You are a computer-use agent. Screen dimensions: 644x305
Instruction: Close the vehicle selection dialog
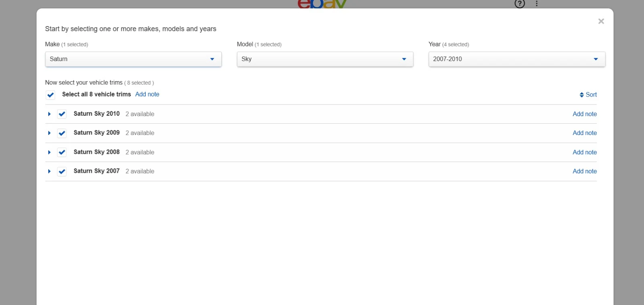coord(601,21)
